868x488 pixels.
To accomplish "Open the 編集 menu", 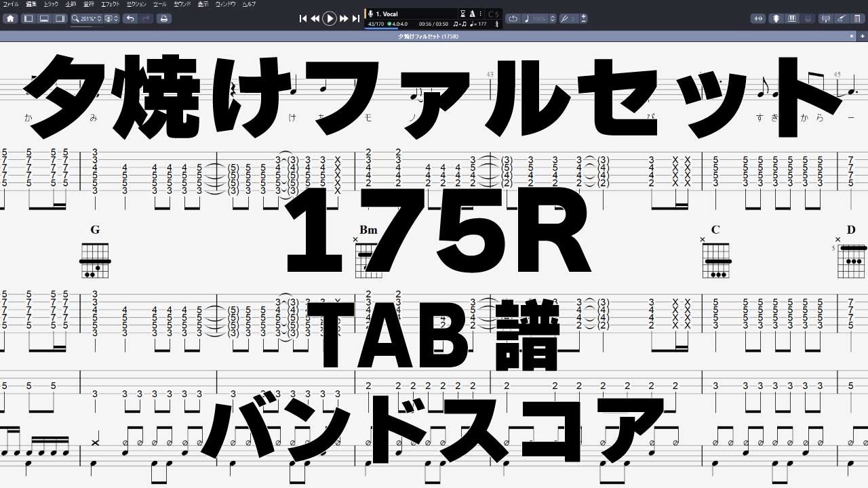I will click(x=31, y=4).
